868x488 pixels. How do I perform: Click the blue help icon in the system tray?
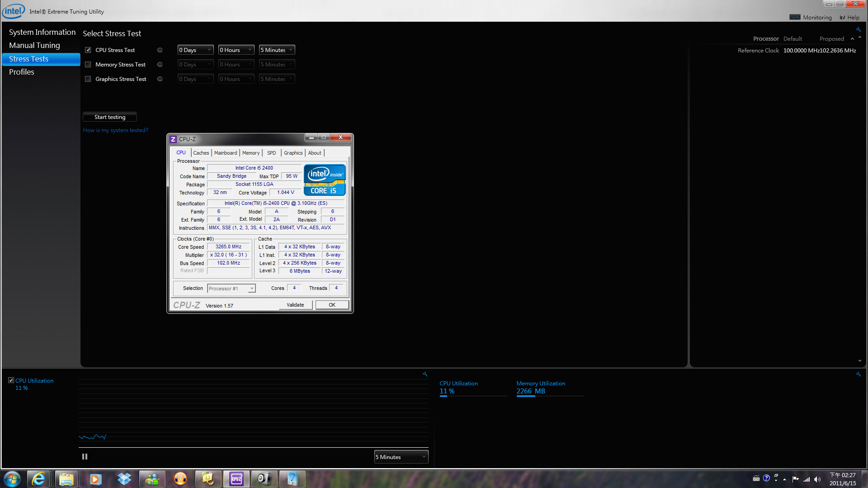click(x=766, y=478)
